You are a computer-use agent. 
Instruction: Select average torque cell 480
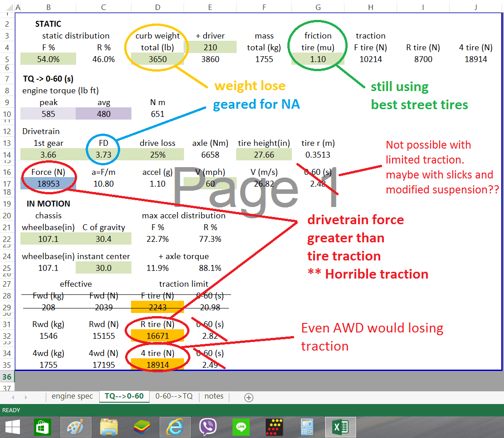click(x=103, y=114)
